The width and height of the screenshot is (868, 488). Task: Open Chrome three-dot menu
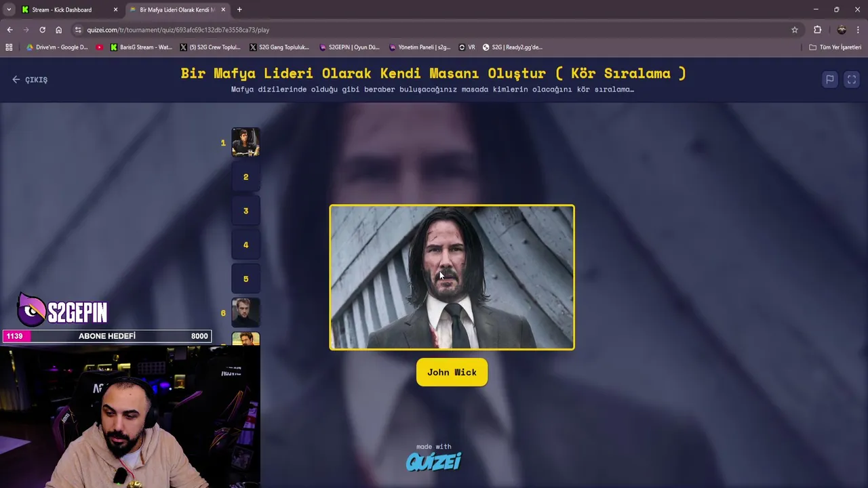click(858, 30)
